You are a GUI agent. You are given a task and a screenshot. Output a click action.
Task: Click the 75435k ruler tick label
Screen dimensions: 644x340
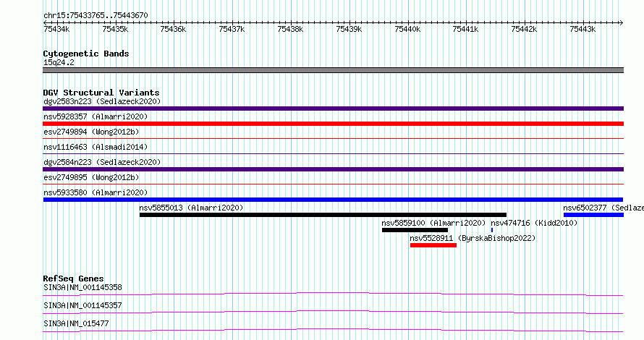coord(115,29)
